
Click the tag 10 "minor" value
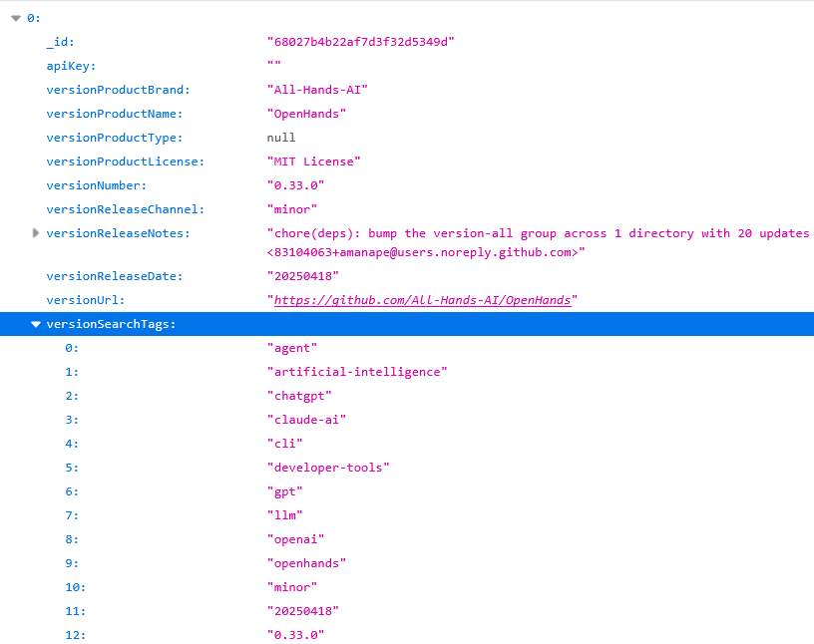[291, 587]
